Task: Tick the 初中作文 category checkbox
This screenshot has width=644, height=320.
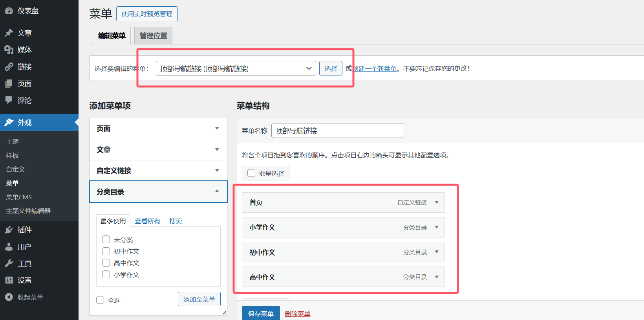Action: tap(106, 251)
